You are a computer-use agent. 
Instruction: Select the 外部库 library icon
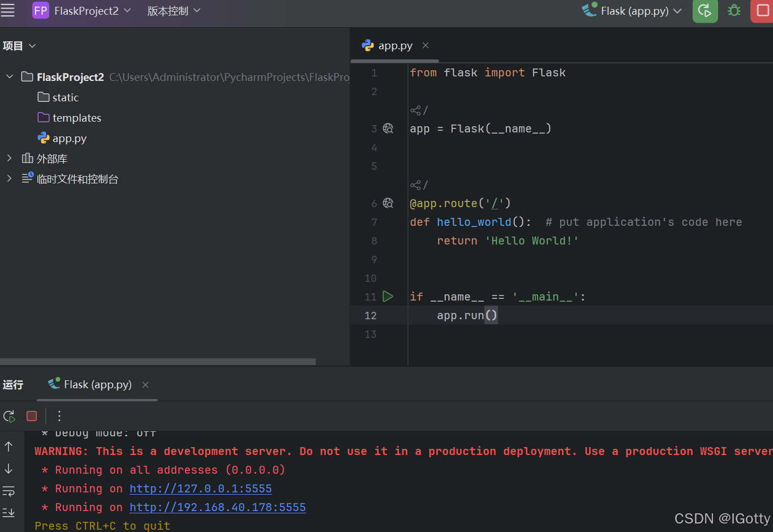tap(27, 158)
